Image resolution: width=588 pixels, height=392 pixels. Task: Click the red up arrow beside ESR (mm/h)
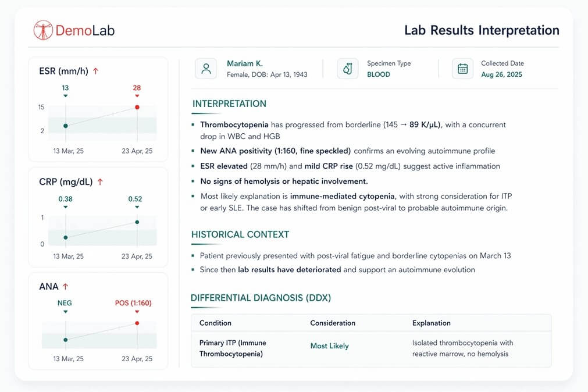point(95,71)
